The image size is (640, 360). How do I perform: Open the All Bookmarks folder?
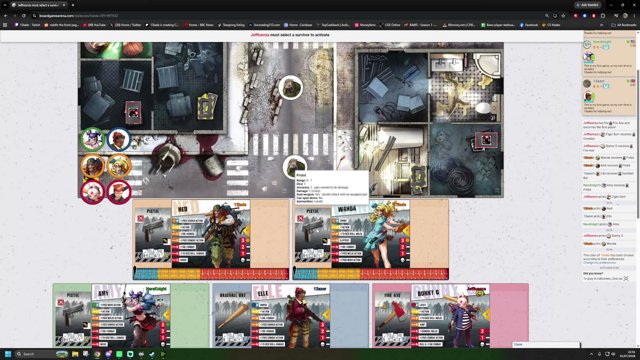[624, 25]
